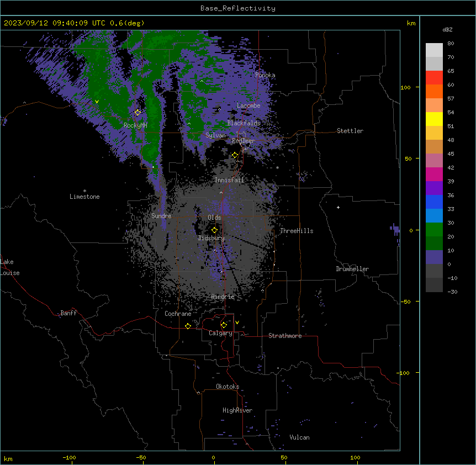Click the Airdrie label
Viewport: 476px width, 465px height.
click(223, 297)
